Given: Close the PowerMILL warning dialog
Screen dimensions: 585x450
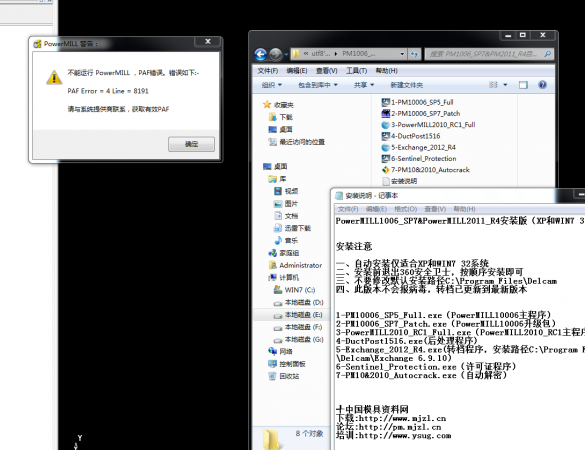Looking at the screenshot, I should (208, 41).
